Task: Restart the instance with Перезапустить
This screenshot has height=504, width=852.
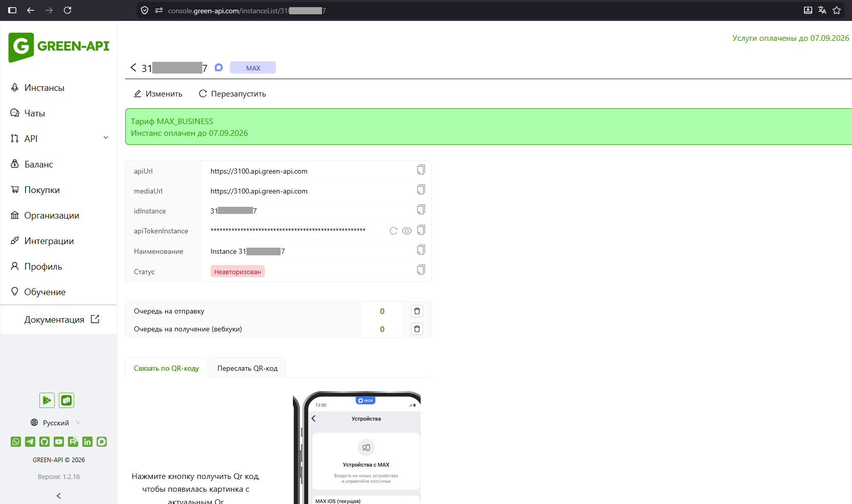Action: coord(233,94)
